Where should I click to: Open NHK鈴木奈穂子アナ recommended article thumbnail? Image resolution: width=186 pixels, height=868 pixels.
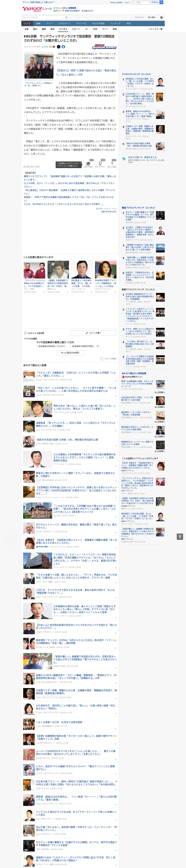[106, 269]
